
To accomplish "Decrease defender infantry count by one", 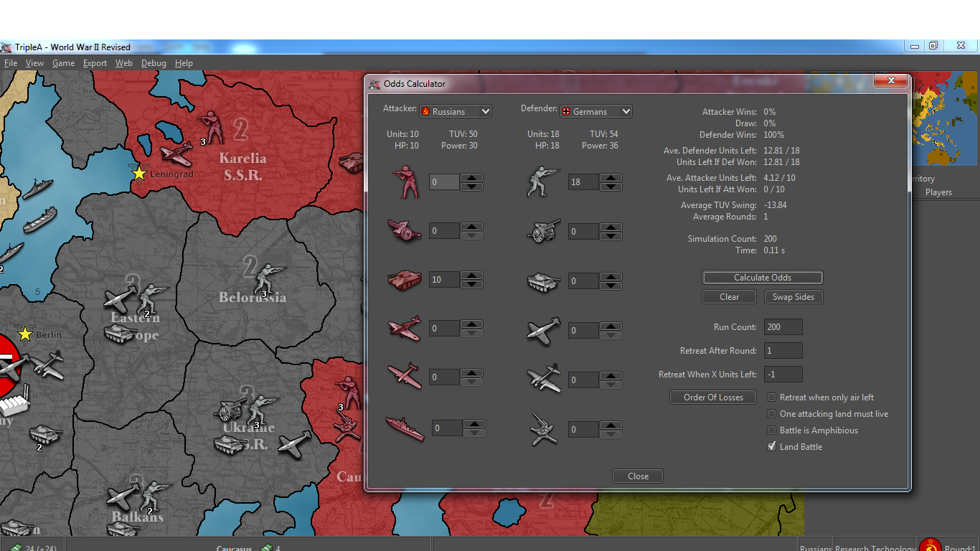I will (611, 187).
